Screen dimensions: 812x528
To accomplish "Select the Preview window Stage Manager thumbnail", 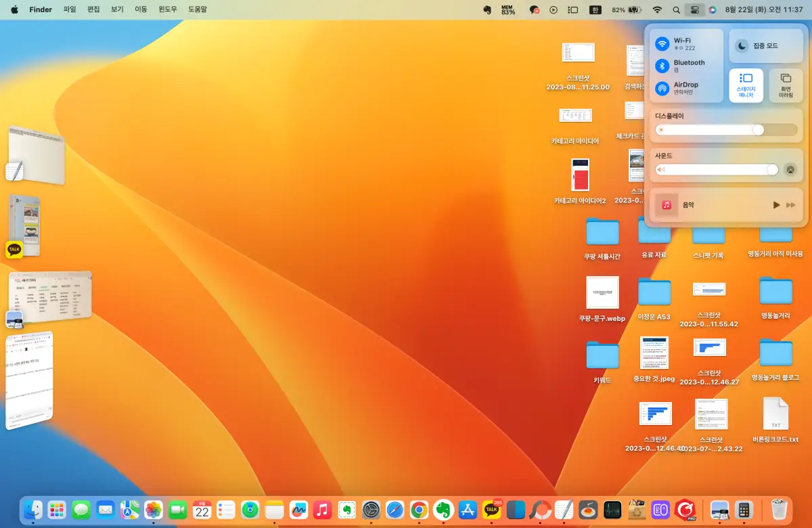I will [x=49, y=300].
